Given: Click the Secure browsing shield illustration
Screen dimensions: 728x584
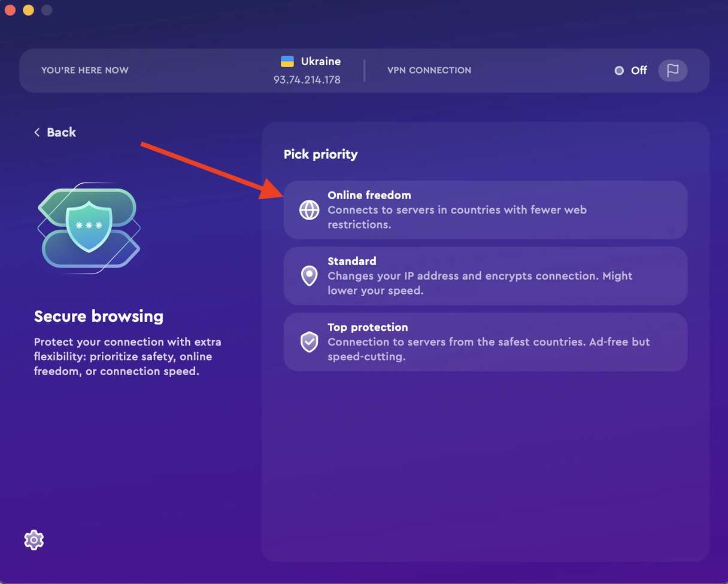Looking at the screenshot, I should tap(89, 227).
